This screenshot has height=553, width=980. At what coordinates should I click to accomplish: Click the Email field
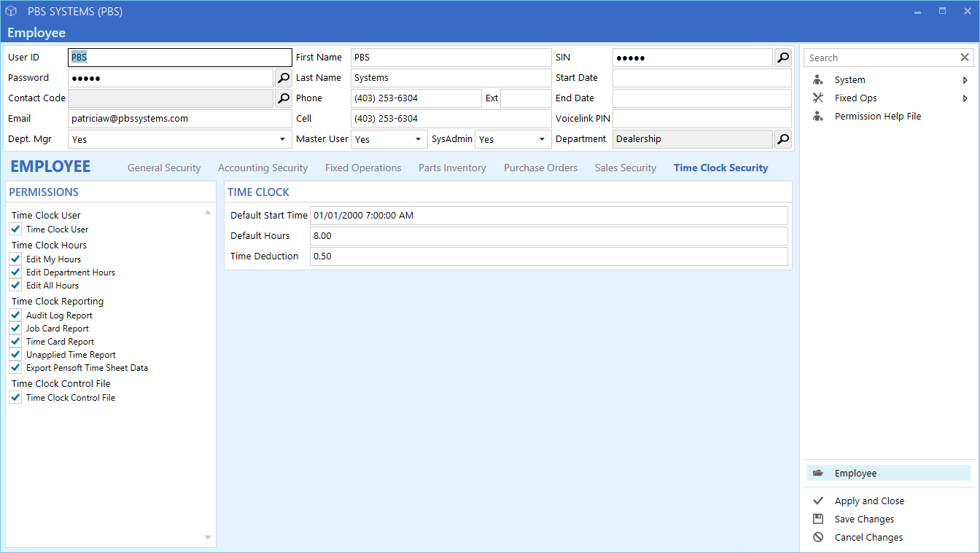pos(180,119)
